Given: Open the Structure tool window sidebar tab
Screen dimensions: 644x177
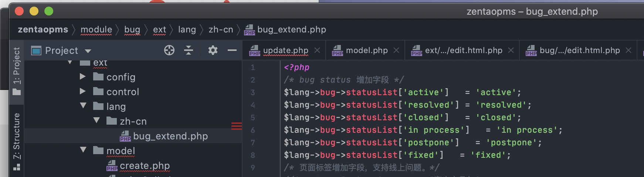Looking at the screenshot, I should click(17, 142).
